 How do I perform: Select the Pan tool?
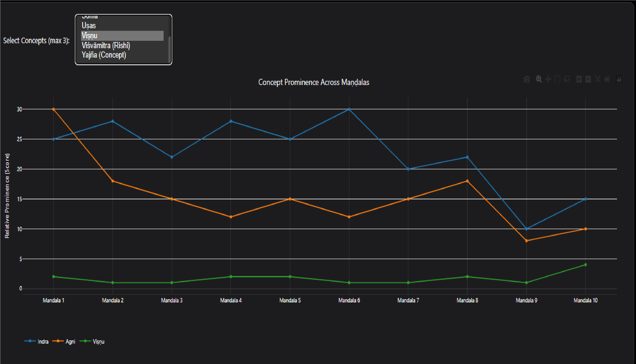tap(548, 79)
